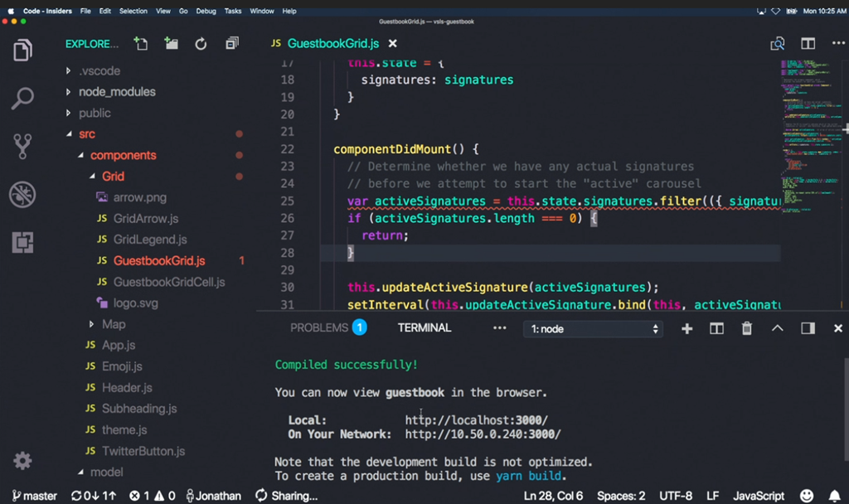The image size is (849, 504).
Task: Expand the node_modules folder
Action: coord(117,92)
